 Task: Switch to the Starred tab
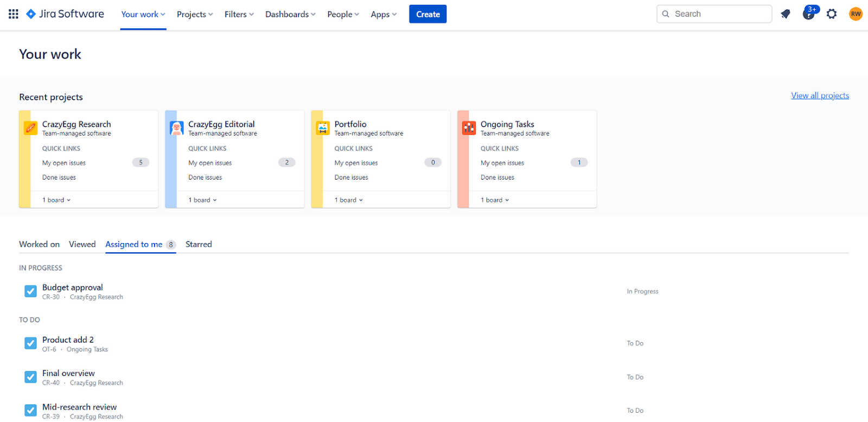(199, 244)
